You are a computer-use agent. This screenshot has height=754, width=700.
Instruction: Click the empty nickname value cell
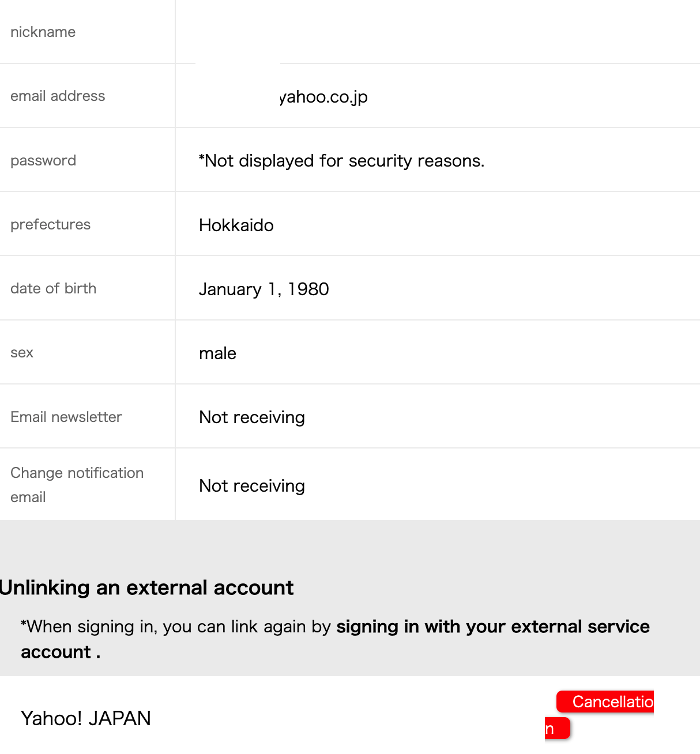[x=437, y=32]
